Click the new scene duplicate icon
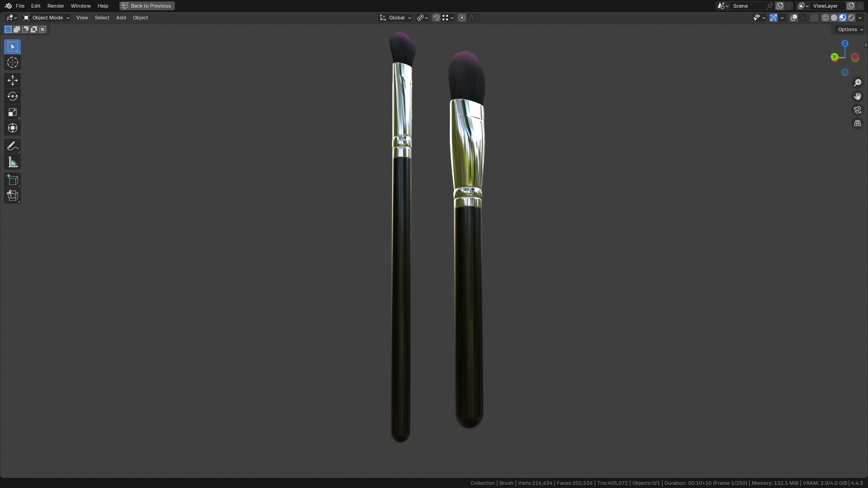Image resolution: width=868 pixels, height=488 pixels. 780,6
